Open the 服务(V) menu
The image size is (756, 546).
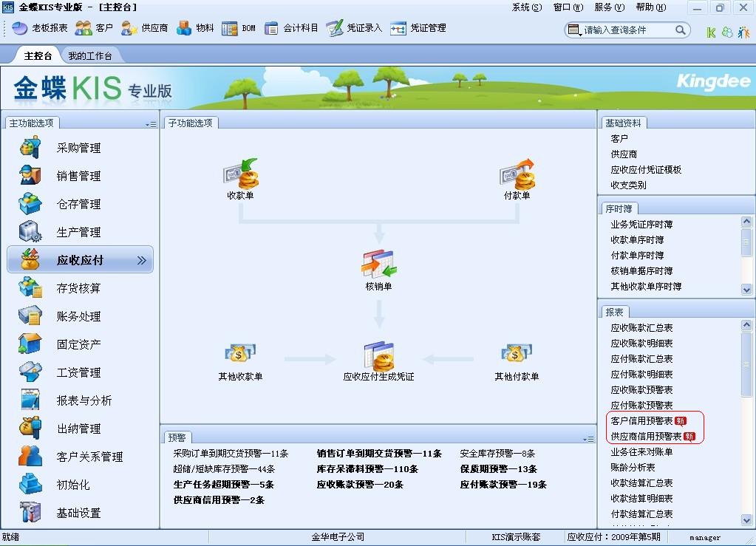tap(610, 7)
